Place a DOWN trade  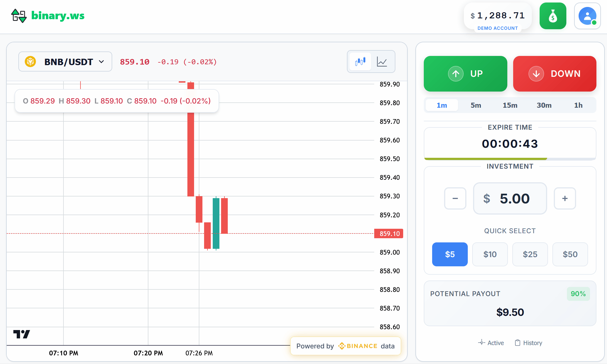(554, 74)
